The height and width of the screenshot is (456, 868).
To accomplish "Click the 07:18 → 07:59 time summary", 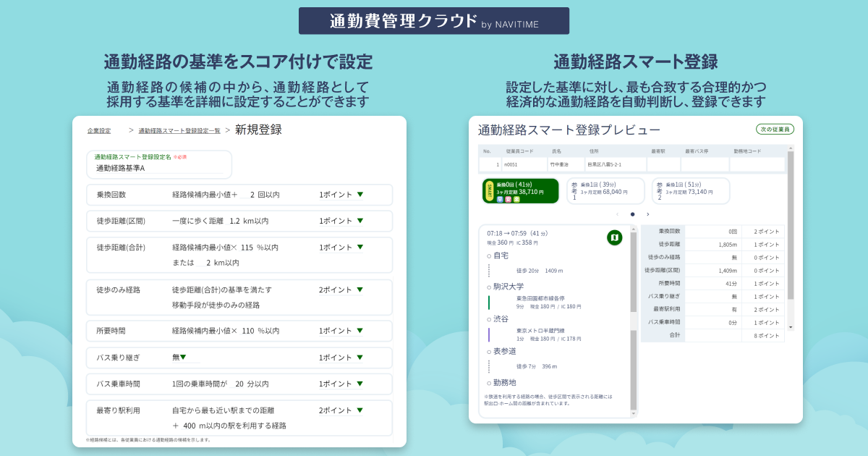I will pyautogui.click(x=518, y=233).
